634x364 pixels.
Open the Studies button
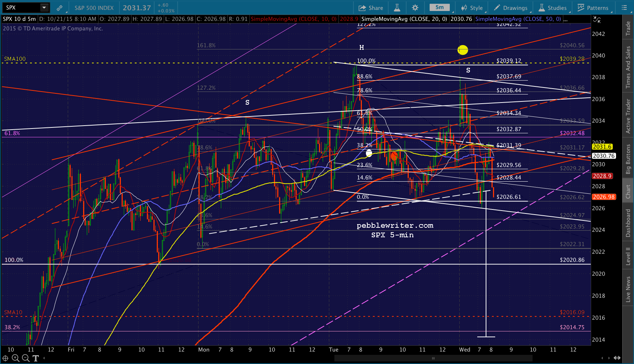pyautogui.click(x=552, y=8)
